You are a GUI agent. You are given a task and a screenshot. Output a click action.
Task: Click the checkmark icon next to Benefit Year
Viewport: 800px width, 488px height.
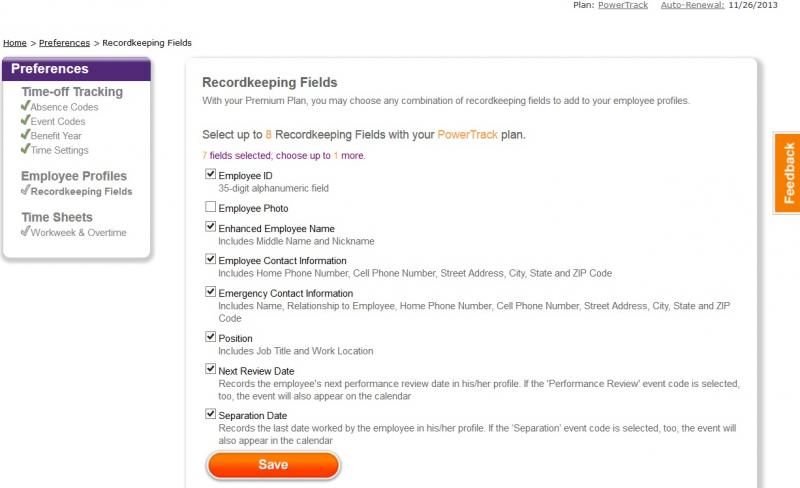tap(26, 134)
